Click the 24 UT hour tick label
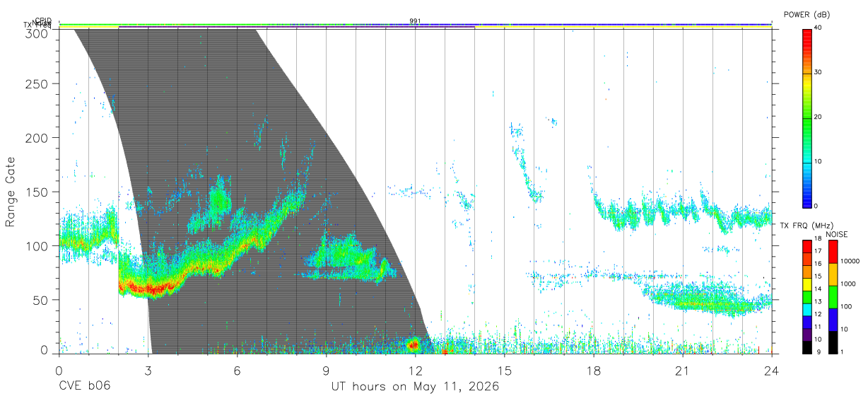Image resolution: width=868 pixels, height=401 pixels. (x=772, y=371)
